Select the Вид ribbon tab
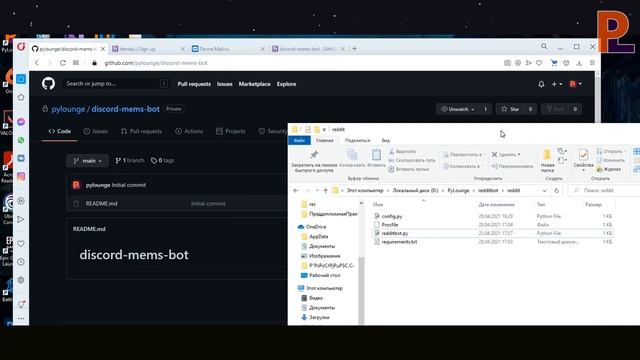 [x=385, y=140]
